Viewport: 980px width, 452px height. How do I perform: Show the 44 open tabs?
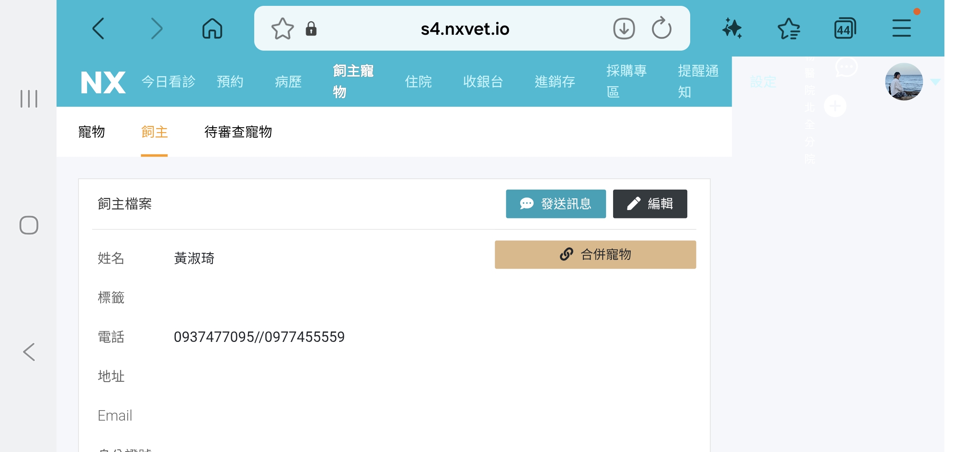(845, 28)
